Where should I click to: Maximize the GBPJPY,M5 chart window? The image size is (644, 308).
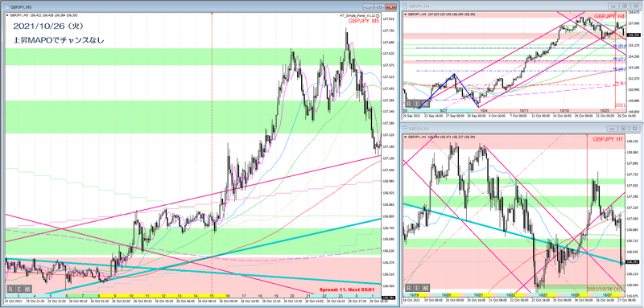coord(379,6)
